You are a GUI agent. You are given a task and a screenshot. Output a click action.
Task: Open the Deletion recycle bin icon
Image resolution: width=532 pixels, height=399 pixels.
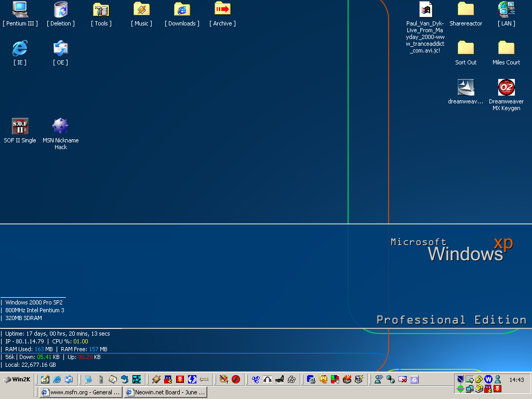[61, 9]
